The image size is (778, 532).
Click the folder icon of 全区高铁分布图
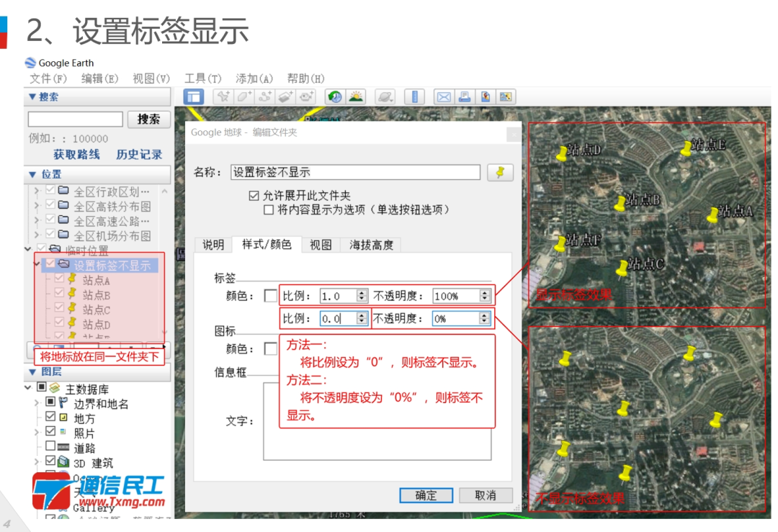point(63,205)
